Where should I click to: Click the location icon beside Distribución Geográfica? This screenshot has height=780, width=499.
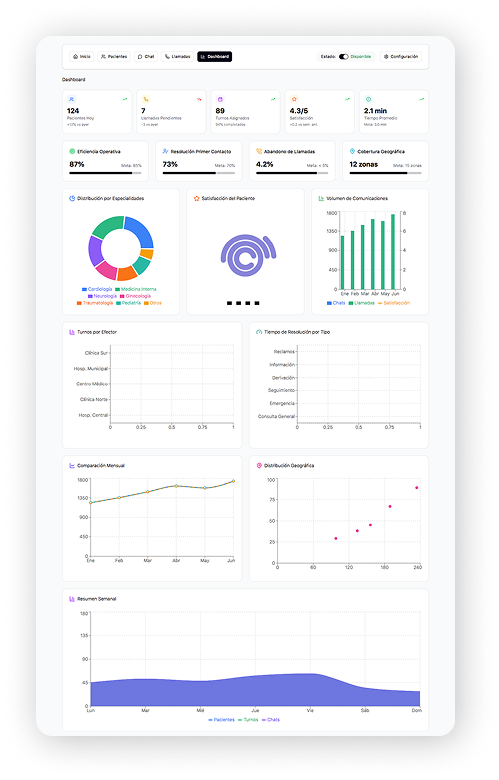point(259,465)
